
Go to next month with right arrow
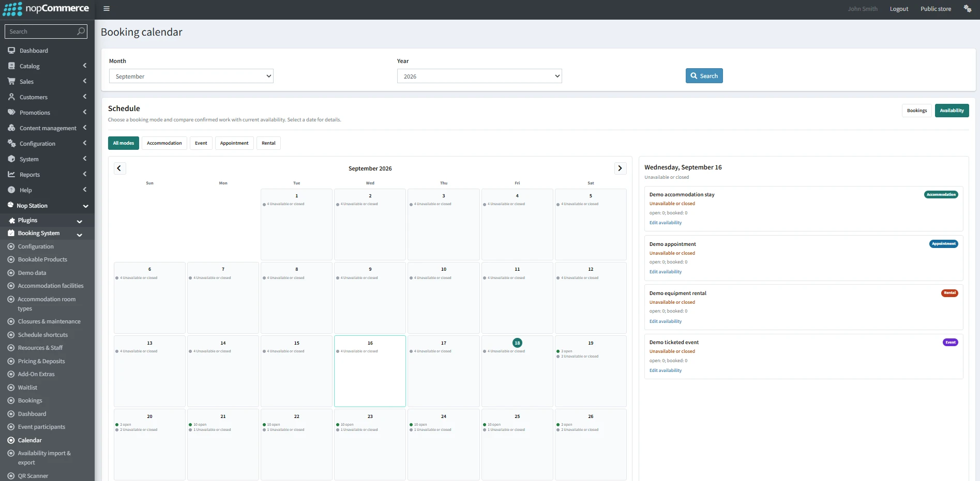pyautogui.click(x=620, y=168)
